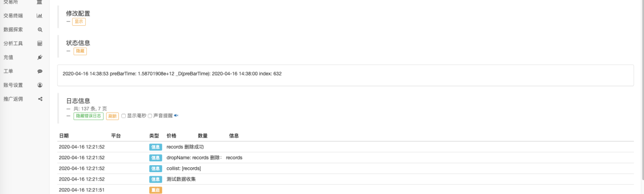The height and width of the screenshot is (194, 644).
Task: Enable the 声音提醒 checkbox
Action: [150, 116]
